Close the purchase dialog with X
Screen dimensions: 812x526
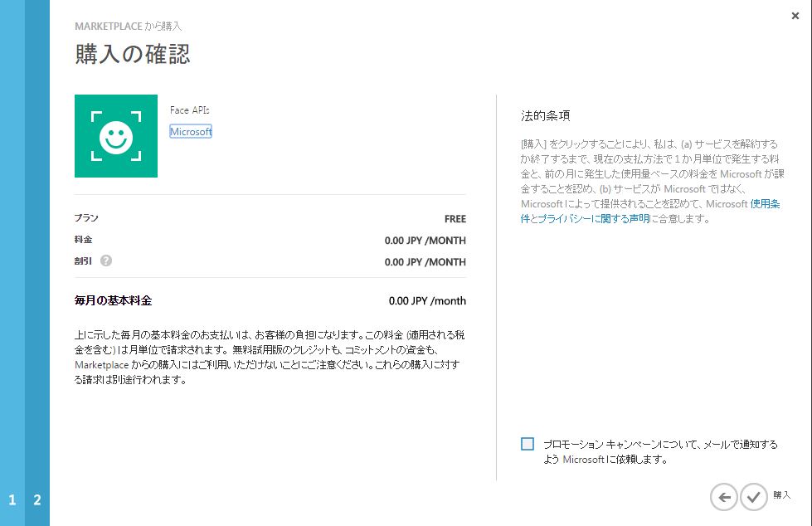(x=795, y=16)
